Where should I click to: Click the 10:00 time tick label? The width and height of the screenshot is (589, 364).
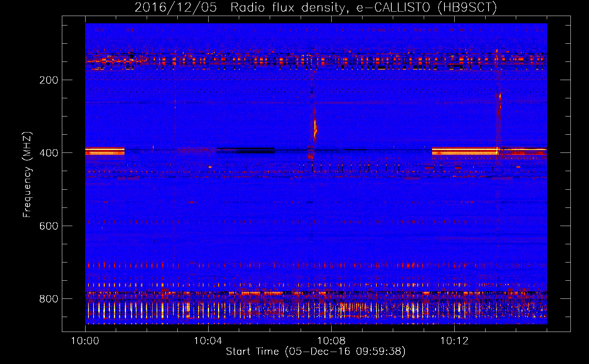point(85,341)
